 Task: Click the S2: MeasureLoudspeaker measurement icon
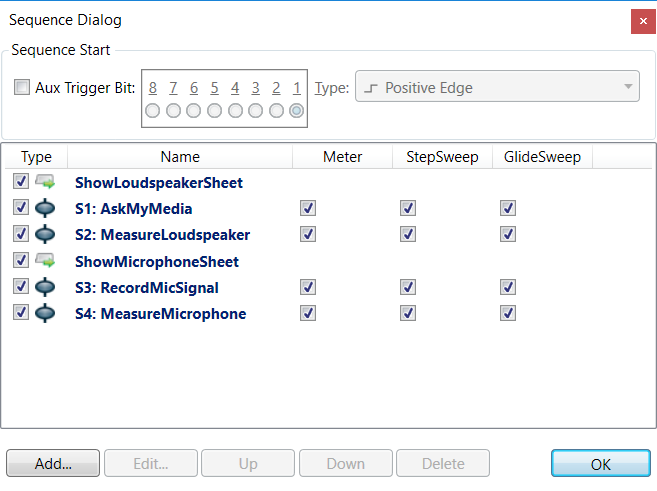tap(46, 234)
